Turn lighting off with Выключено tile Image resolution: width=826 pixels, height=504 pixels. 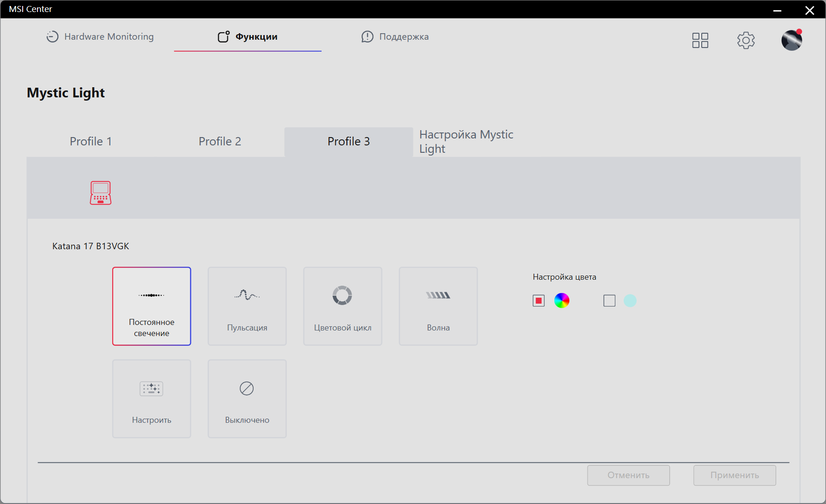[x=247, y=399]
